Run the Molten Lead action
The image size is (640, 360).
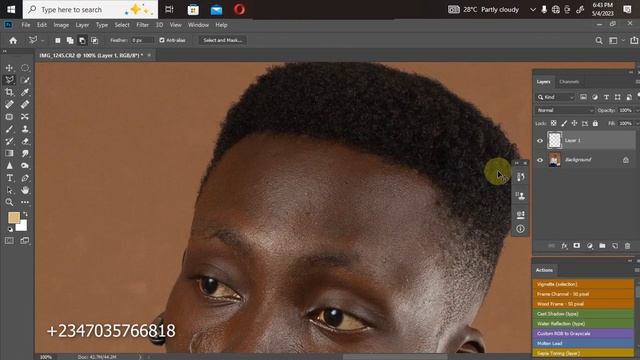583,343
